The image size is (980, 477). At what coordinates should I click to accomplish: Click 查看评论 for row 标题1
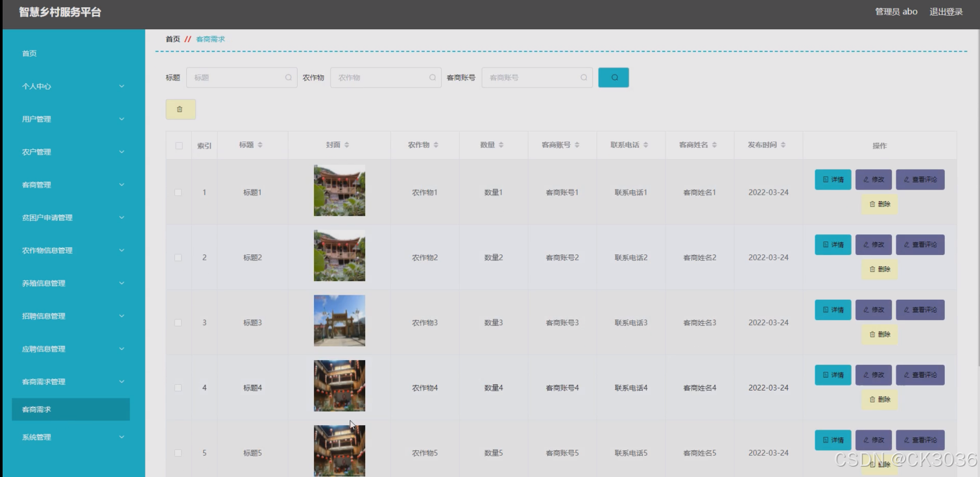click(920, 180)
